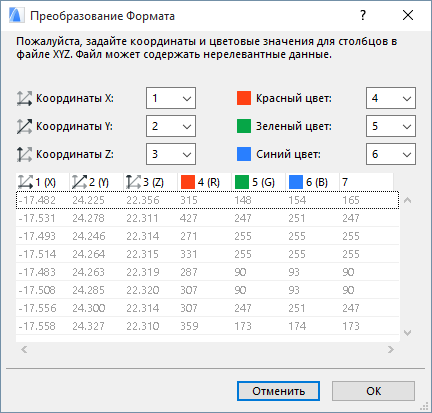Image resolution: width=432 pixels, height=413 pixels.
Task: Click the horizontal scroll left arrow
Action: pyautogui.click(x=24, y=349)
